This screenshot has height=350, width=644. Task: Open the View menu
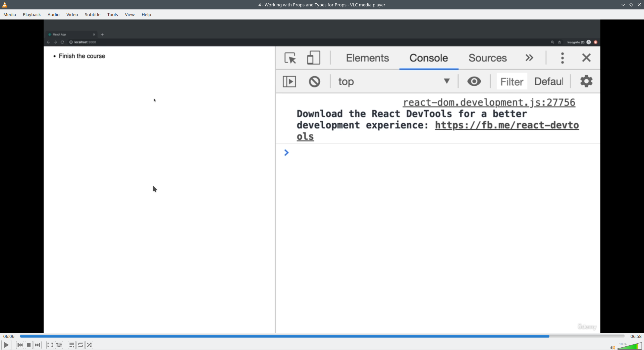click(130, 14)
